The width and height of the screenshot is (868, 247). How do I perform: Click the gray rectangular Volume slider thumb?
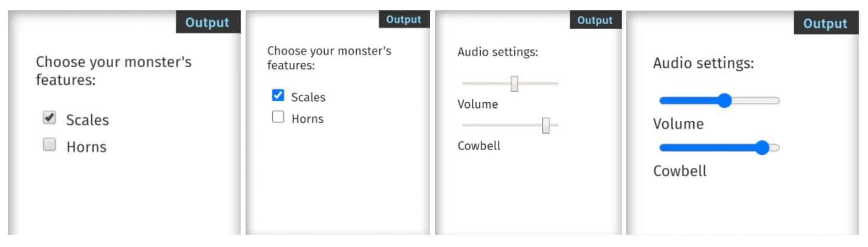pos(514,84)
